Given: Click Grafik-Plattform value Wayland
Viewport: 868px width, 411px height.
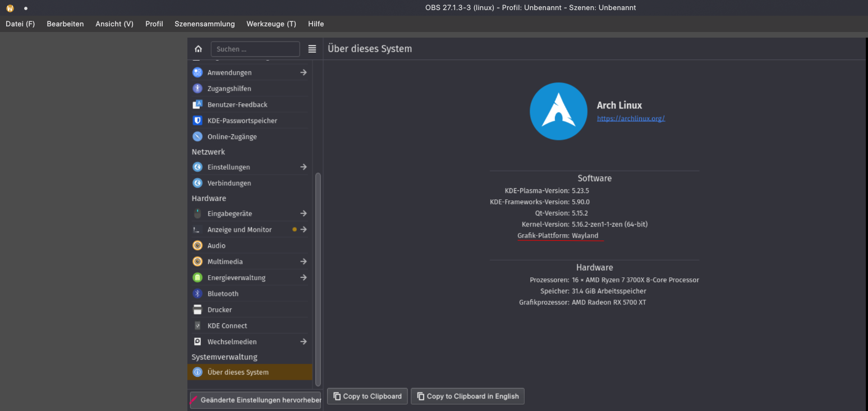Looking at the screenshot, I should [x=585, y=235].
